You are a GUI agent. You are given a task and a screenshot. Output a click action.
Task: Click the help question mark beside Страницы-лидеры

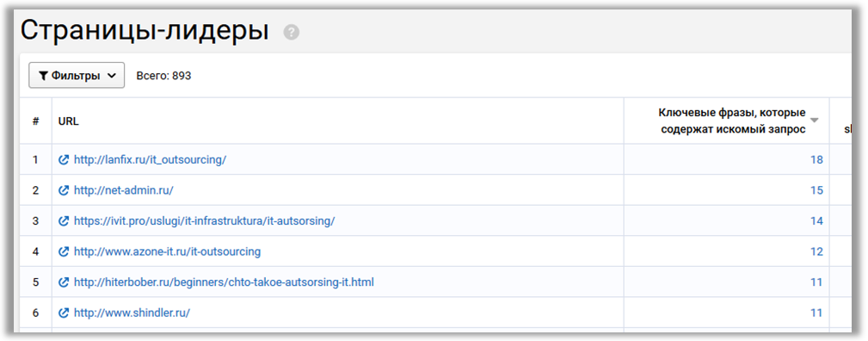coord(291,32)
